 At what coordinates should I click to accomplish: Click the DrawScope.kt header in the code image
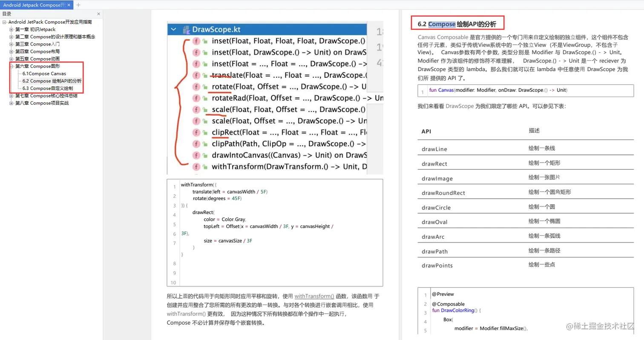216,30
